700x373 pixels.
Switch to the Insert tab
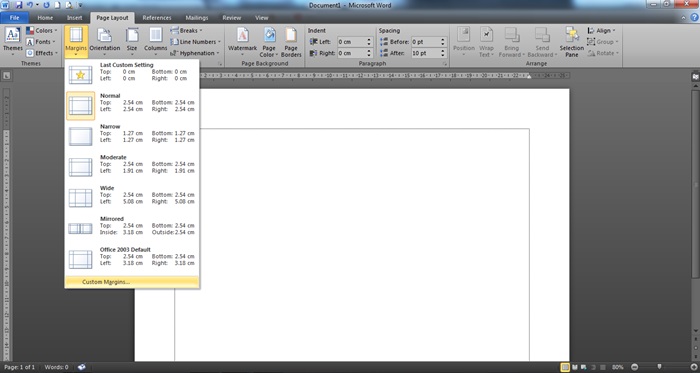pyautogui.click(x=75, y=18)
